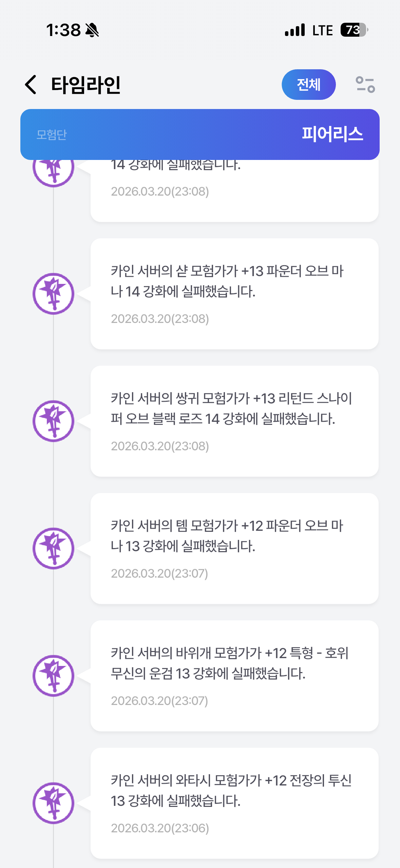Tap the battery indicator in status bar
The image size is (400, 868).
(x=354, y=30)
